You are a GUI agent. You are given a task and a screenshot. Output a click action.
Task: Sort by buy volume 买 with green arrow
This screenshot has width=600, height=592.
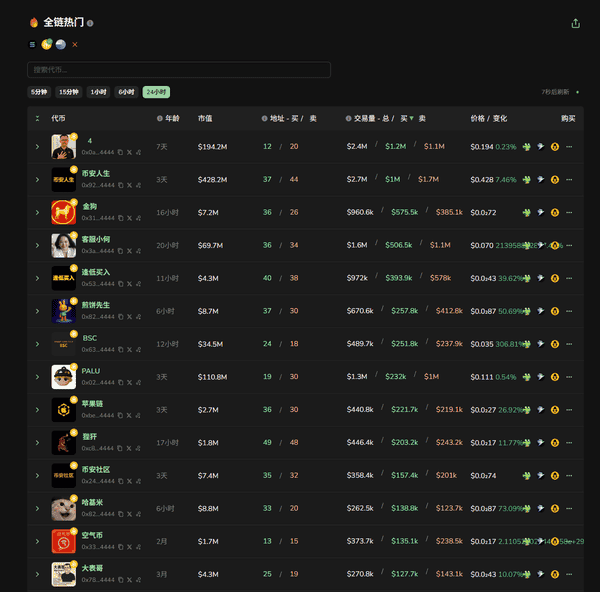tap(406, 118)
